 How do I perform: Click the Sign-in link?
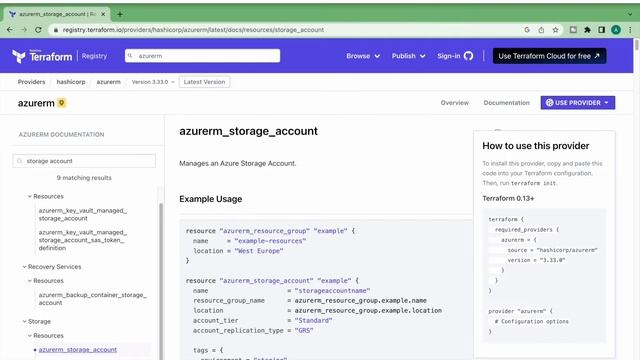point(449,56)
